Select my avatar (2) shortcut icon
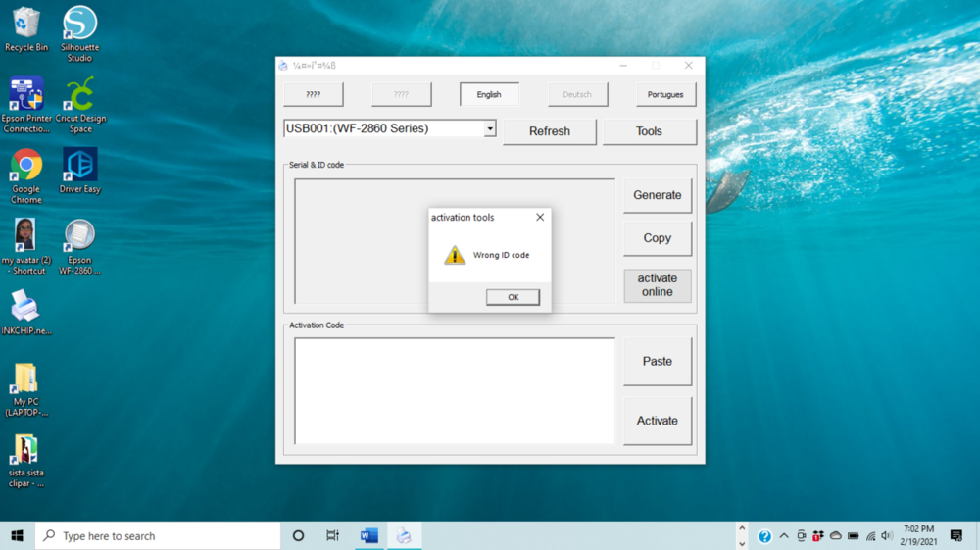Viewport: 980px width, 550px height. point(25,246)
